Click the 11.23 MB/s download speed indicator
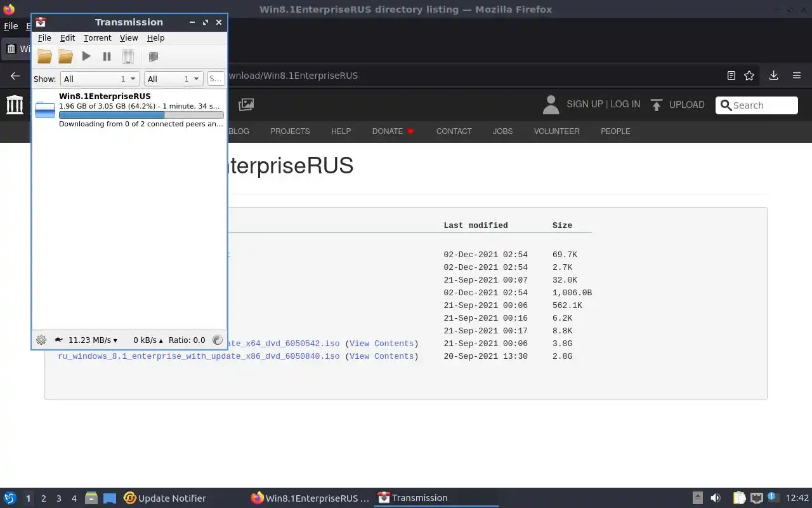Screen dimensions: 812x508 click(93, 340)
